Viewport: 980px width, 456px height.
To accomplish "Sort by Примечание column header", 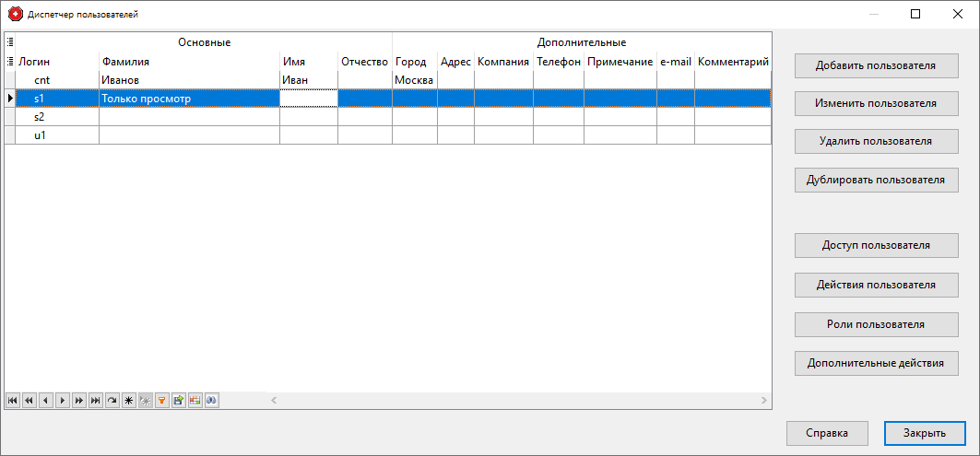I will pos(620,61).
